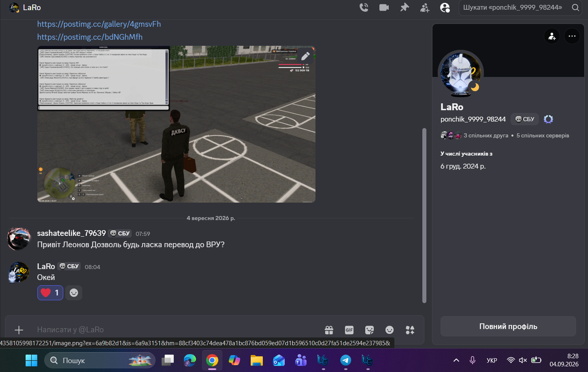This screenshot has width=588, height=372.
Task: Open 'Повний профіль' button
Action: [x=508, y=326]
